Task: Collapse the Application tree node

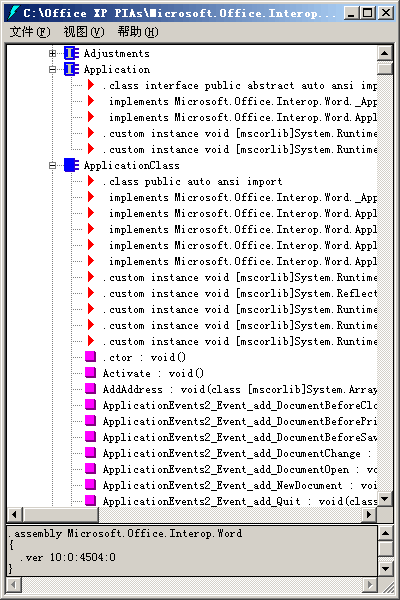Action: click(x=52, y=69)
